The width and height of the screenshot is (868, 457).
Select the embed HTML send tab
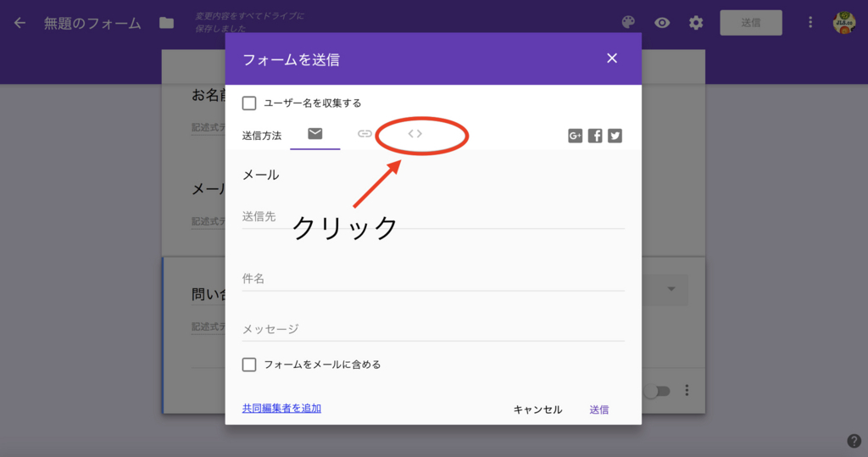coord(415,133)
